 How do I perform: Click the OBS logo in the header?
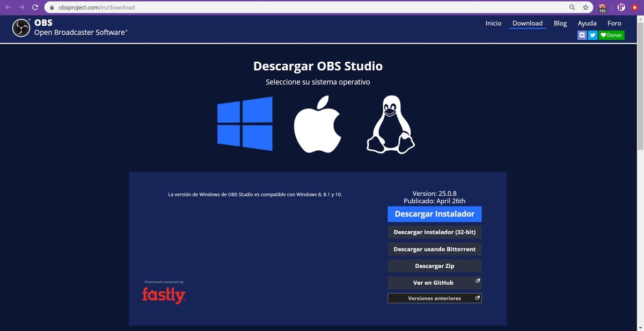[21, 28]
